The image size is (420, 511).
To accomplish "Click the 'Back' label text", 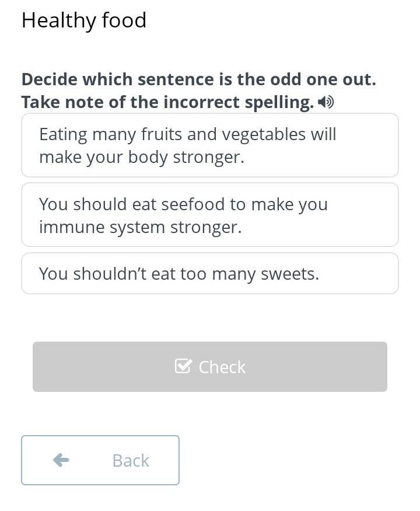I will [x=131, y=461].
